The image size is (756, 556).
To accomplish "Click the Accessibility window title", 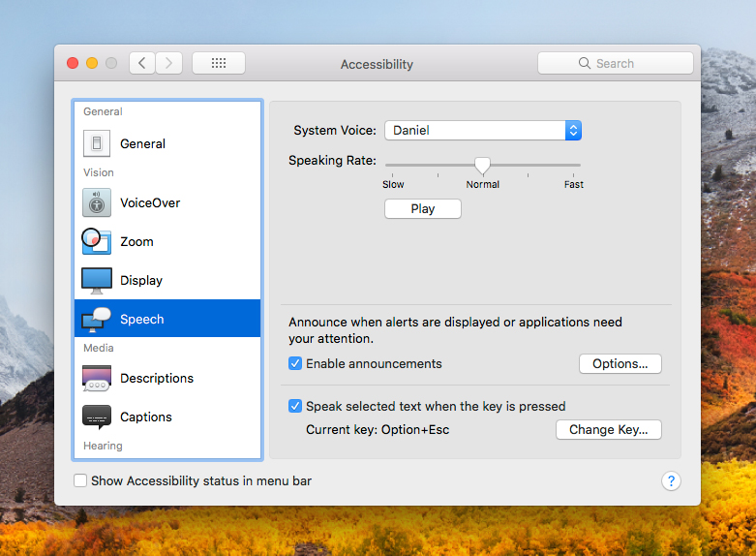I will 378,64.
